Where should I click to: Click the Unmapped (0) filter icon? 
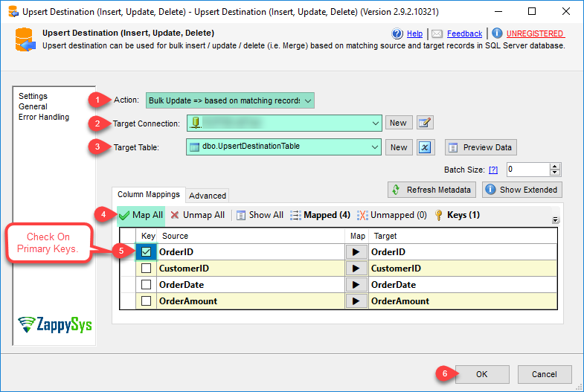(362, 215)
